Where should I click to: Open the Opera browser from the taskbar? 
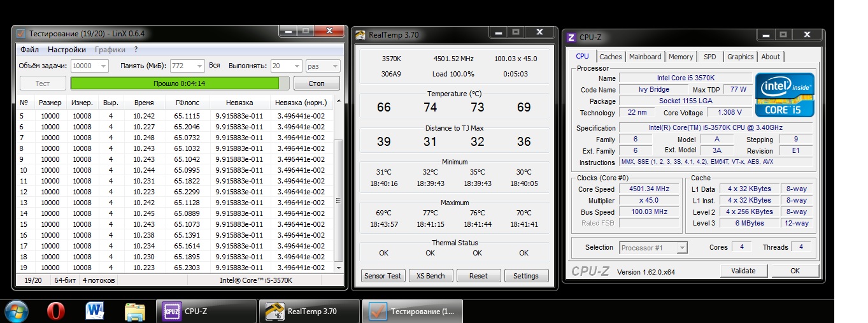(x=56, y=312)
